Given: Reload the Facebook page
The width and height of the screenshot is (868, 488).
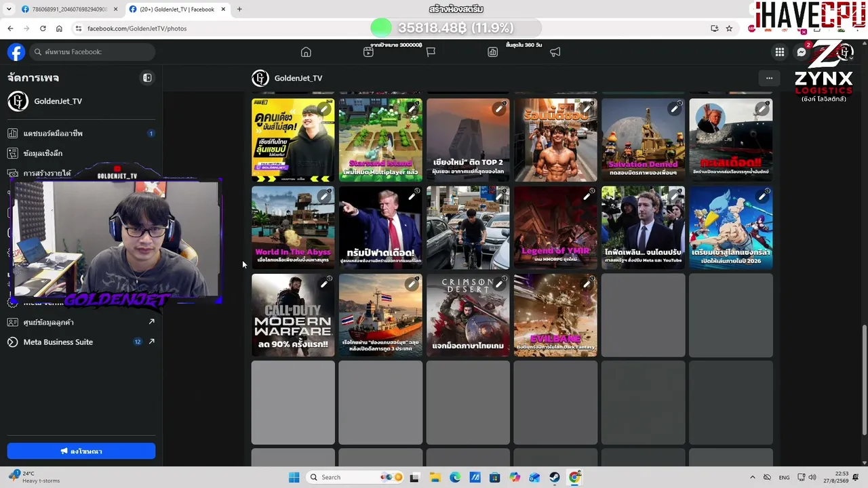Looking at the screenshot, I should [x=43, y=28].
